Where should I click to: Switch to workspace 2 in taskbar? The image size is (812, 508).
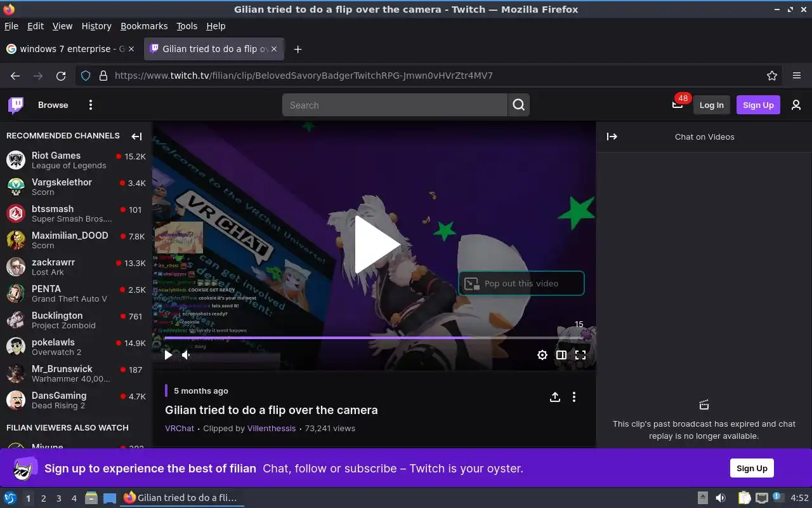[43, 498]
